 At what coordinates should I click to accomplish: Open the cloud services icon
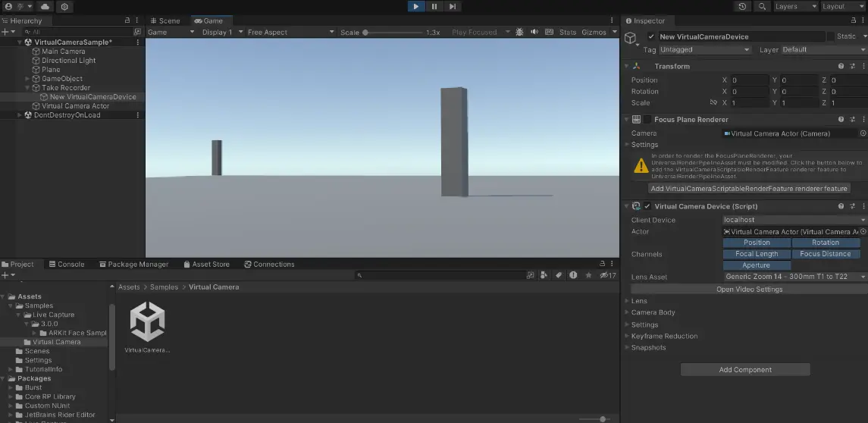pyautogui.click(x=45, y=7)
